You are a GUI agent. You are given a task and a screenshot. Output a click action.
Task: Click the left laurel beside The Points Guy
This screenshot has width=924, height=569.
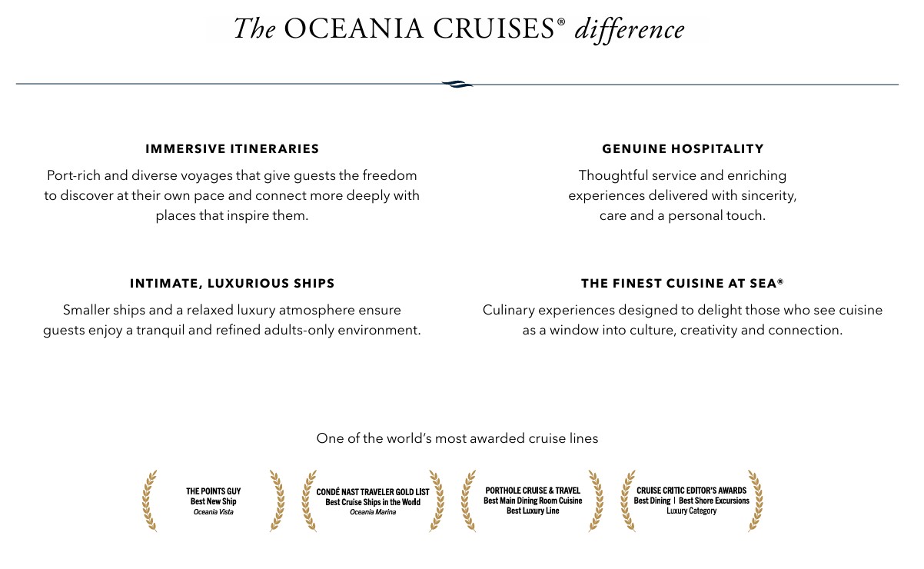click(150, 501)
